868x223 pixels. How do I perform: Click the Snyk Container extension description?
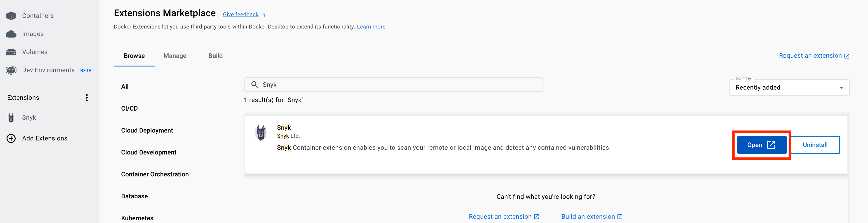click(444, 148)
